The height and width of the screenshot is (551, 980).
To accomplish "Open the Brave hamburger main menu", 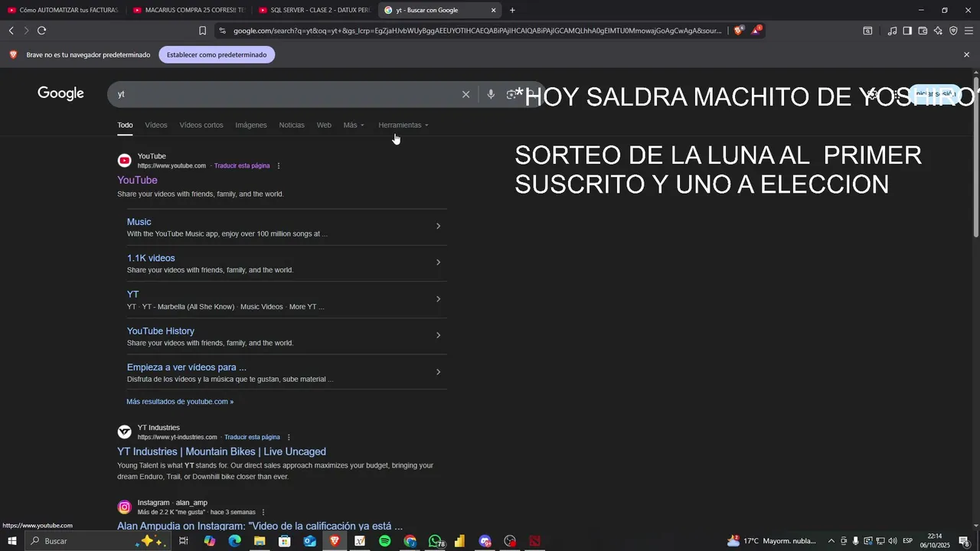I will point(969,31).
